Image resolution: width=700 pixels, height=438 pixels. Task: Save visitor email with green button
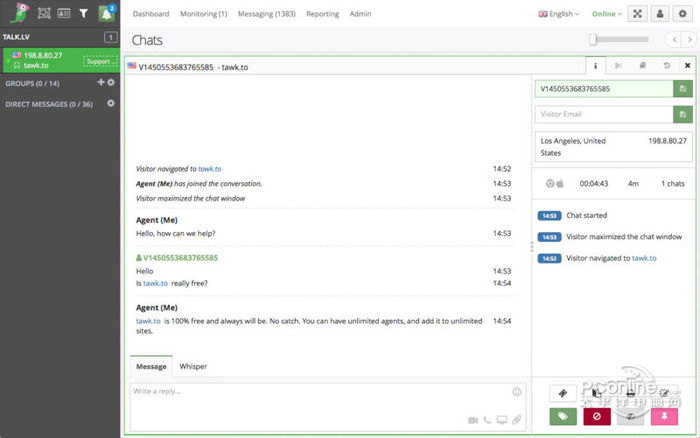pyautogui.click(x=683, y=114)
